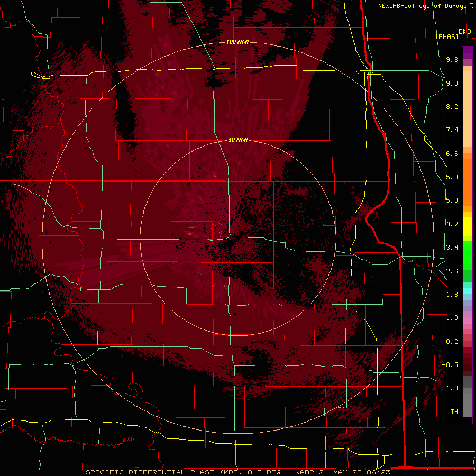The image size is (476, 476).
Task: Click the 5.8 scale value
Action: click(x=452, y=177)
